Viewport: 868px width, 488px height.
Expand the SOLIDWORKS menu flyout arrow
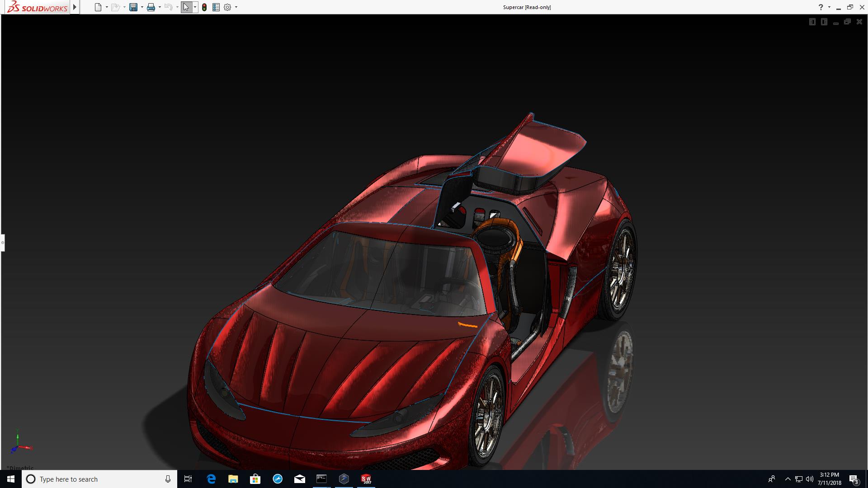pos(75,7)
